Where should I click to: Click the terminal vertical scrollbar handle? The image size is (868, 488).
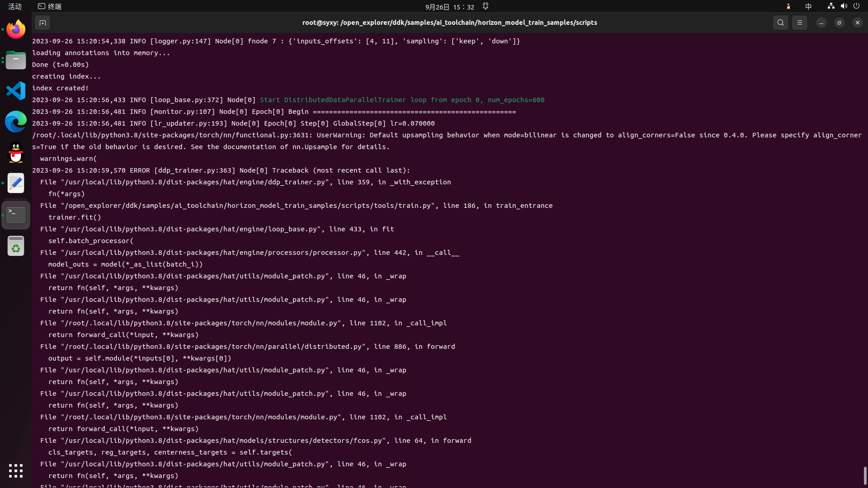point(865,475)
